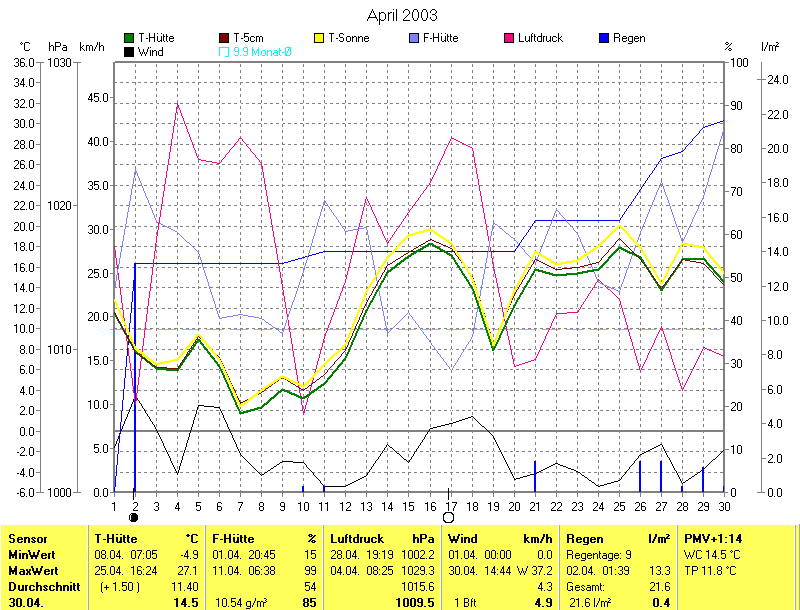This screenshot has height=610, width=800.
Task: Click the MinWert row label
Action: [x=34, y=554]
